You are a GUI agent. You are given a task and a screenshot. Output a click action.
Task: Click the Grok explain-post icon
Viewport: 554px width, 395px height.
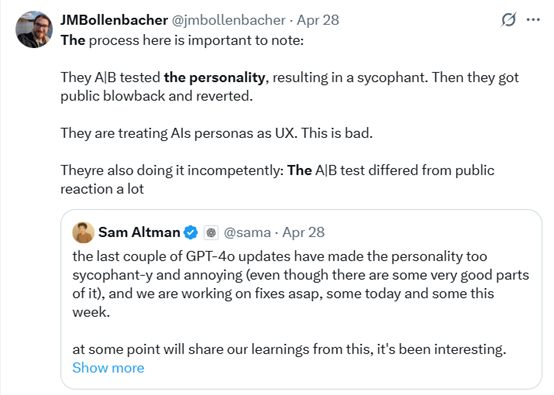[x=508, y=20]
